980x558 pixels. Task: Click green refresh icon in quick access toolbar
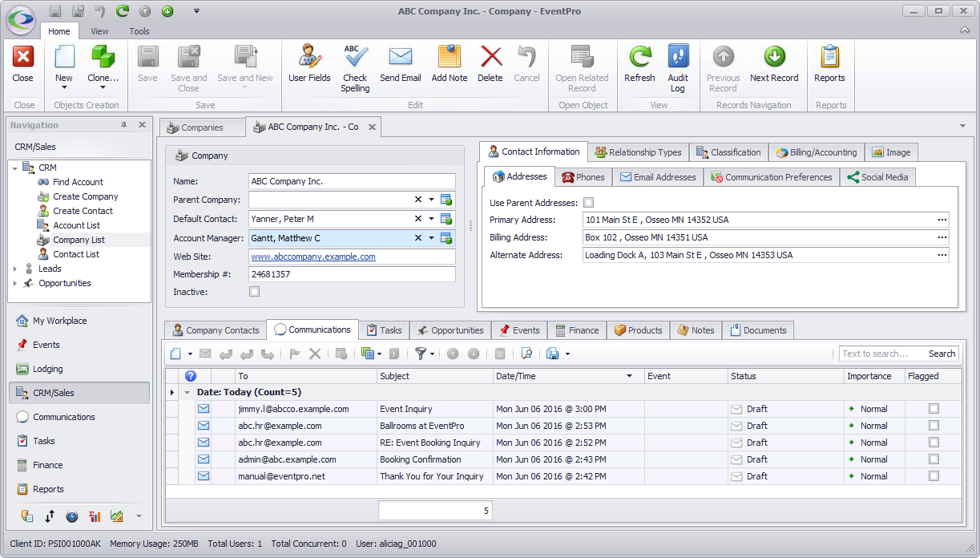point(123,11)
